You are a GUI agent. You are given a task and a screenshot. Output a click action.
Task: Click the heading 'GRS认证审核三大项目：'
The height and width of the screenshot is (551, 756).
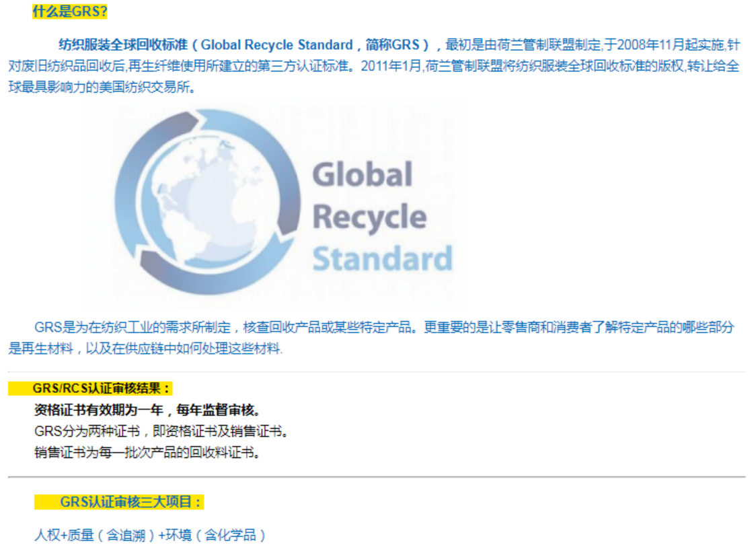[130, 502]
